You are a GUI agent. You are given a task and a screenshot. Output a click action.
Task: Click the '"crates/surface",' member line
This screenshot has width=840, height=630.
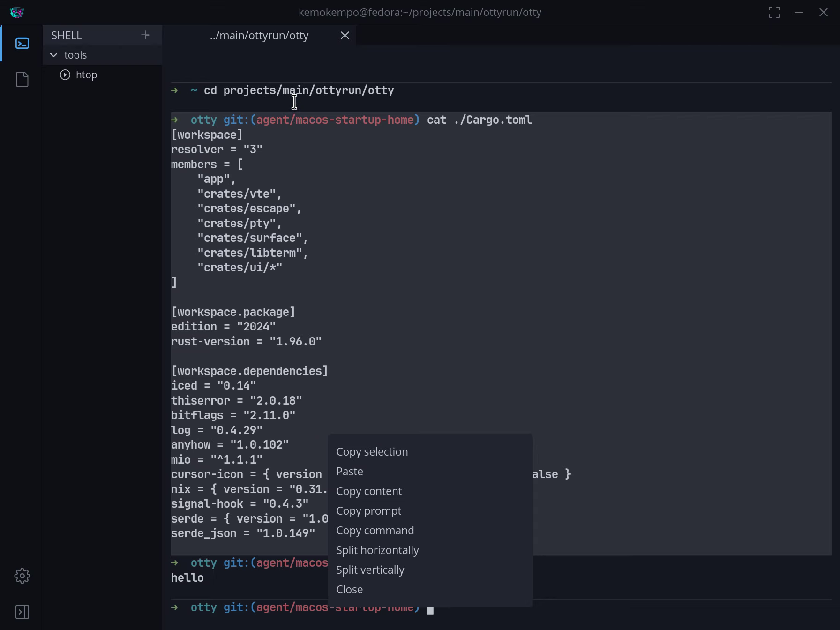pyautogui.click(x=253, y=238)
